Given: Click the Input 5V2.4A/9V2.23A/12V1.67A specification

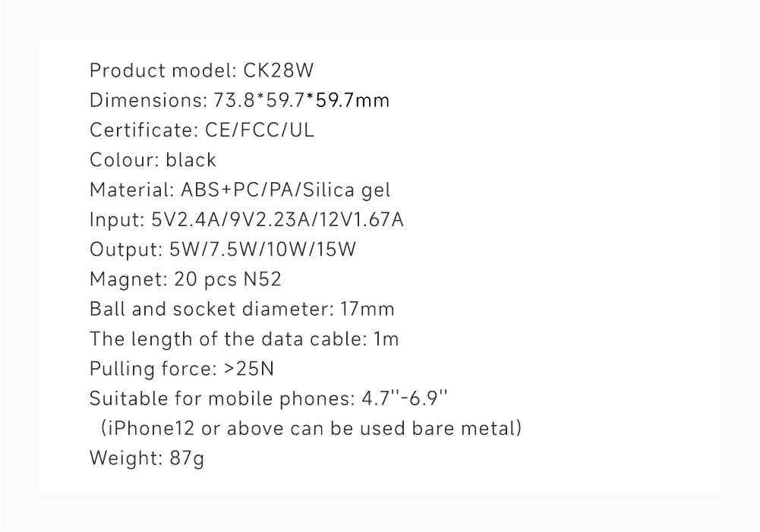Looking at the screenshot, I should [x=247, y=219].
